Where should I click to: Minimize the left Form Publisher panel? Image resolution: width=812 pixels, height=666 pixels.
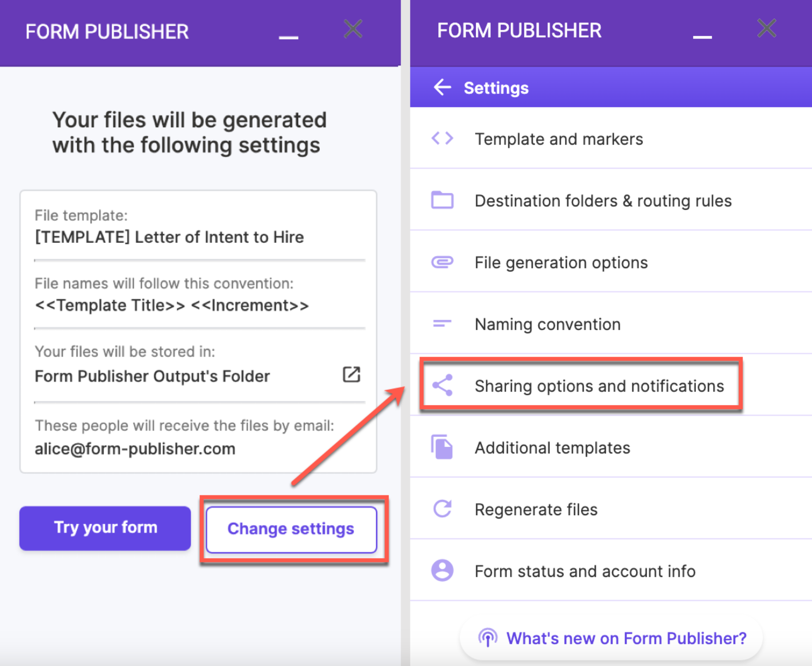coord(288,37)
